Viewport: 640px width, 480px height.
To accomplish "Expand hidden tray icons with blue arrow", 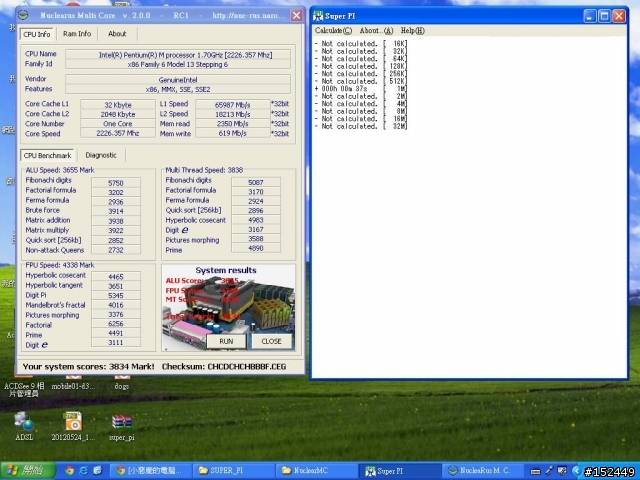I will (x=576, y=471).
